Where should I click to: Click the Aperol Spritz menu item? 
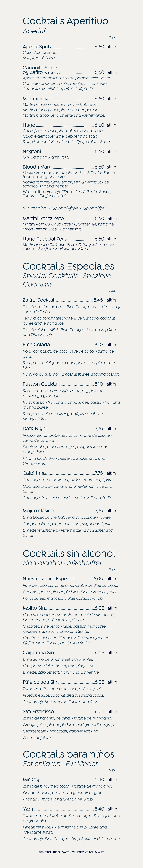click(x=37, y=47)
